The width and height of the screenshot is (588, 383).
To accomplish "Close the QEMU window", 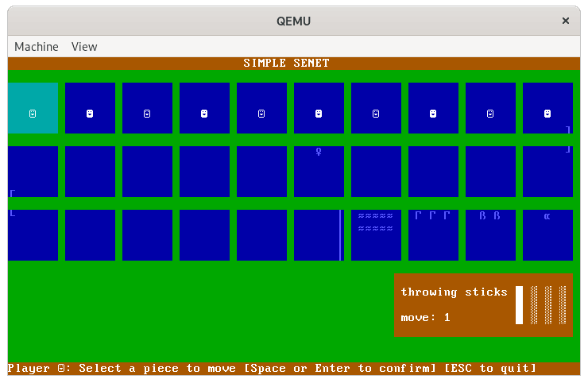I will (565, 21).
